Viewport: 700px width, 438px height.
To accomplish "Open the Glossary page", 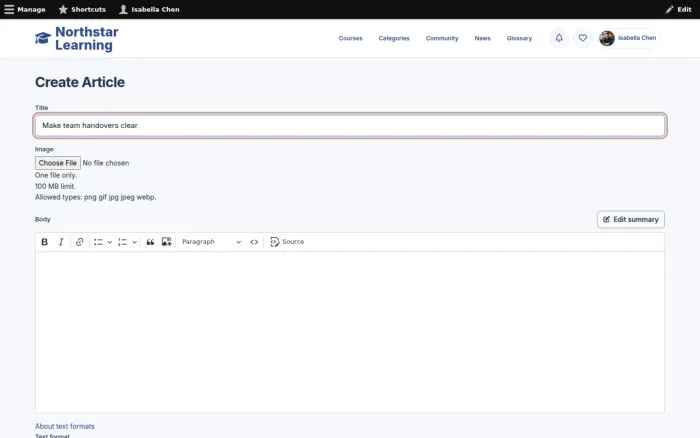I will pyautogui.click(x=519, y=38).
